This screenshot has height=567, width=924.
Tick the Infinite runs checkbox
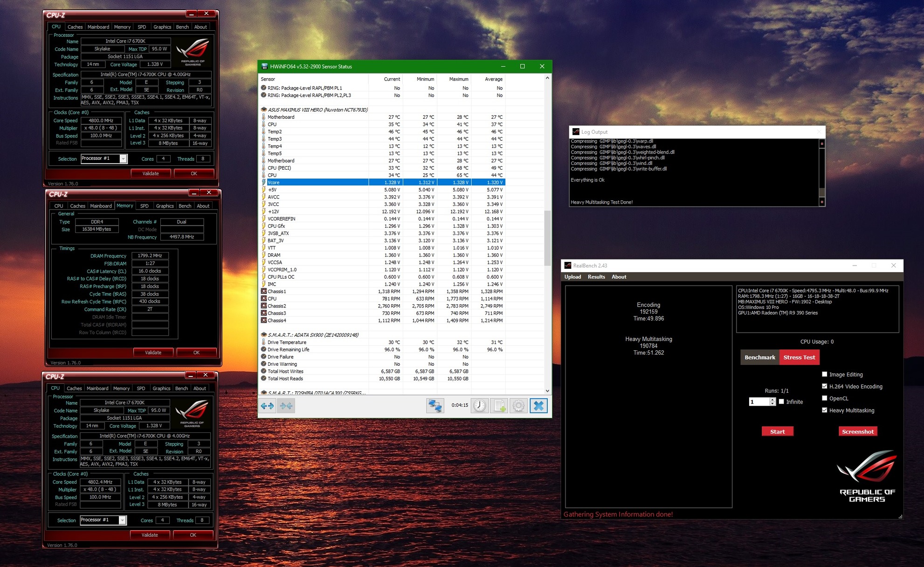[x=781, y=402]
